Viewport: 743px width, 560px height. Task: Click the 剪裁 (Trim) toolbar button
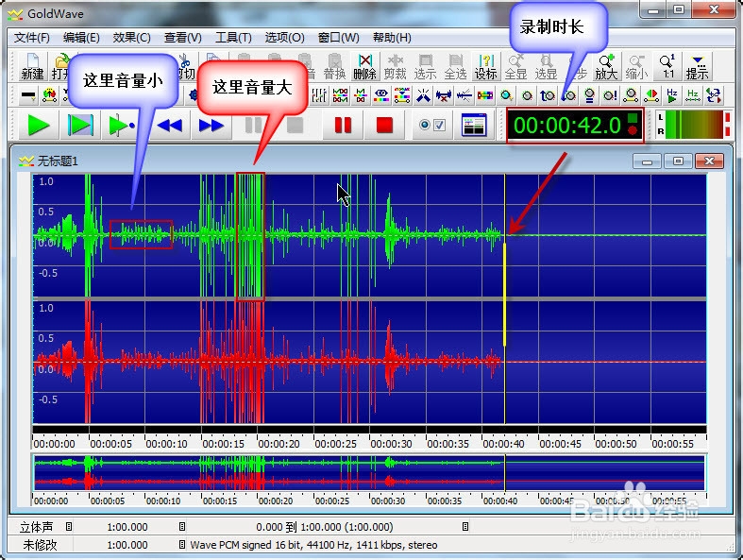coord(395,66)
